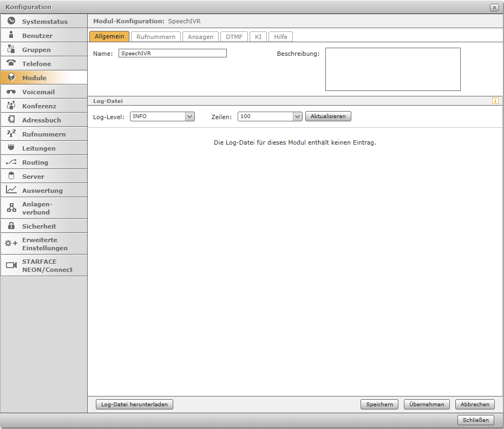The width and height of the screenshot is (504, 429).
Task: Save settings with Speichern button
Action: [x=379, y=404]
